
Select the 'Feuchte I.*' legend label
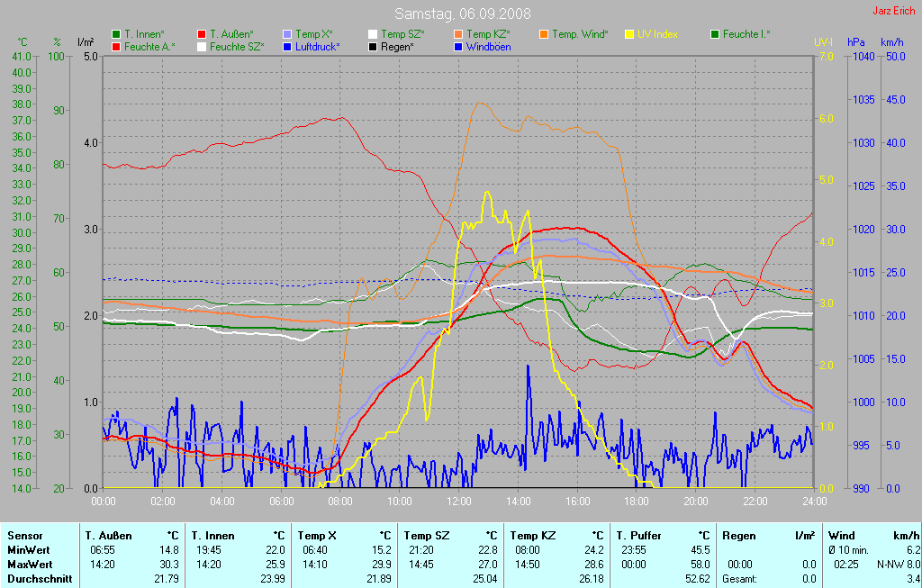point(746,35)
